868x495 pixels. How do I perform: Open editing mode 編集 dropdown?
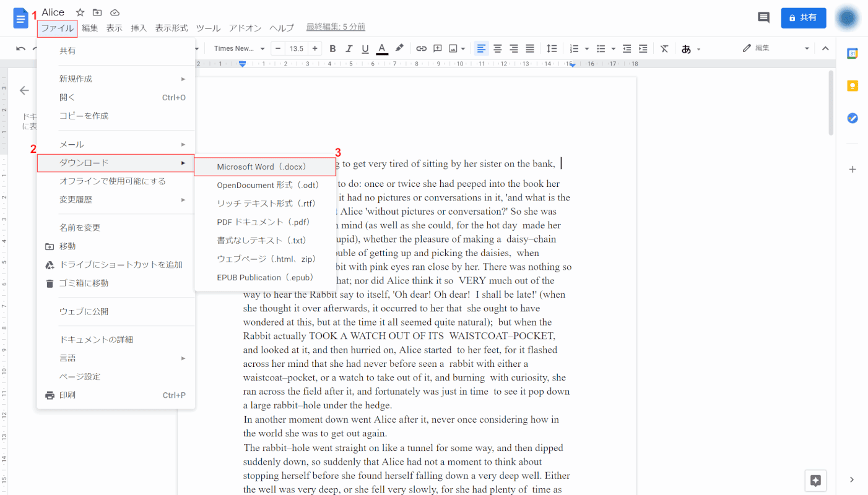click(x=776, y=48)
